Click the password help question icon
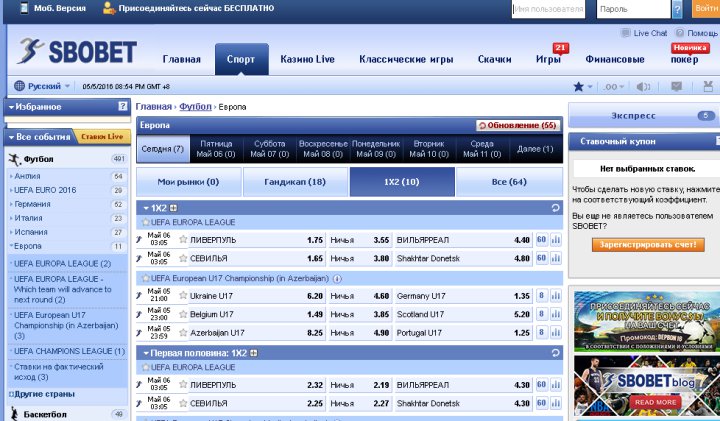This screenshot has height=421, width=720. coord(677,9)
